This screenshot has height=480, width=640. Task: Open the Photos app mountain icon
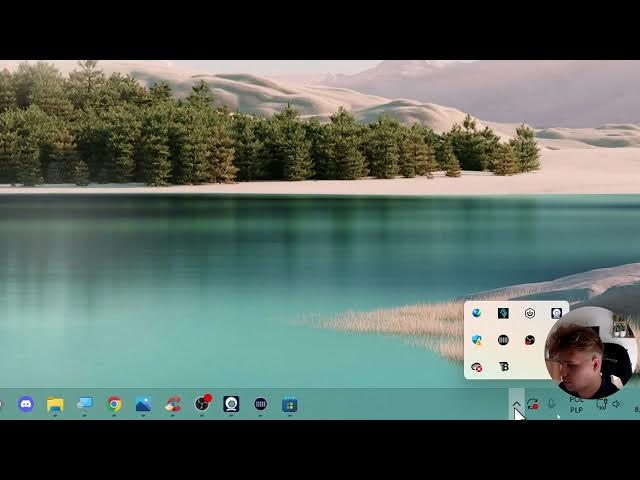point(144,404)
